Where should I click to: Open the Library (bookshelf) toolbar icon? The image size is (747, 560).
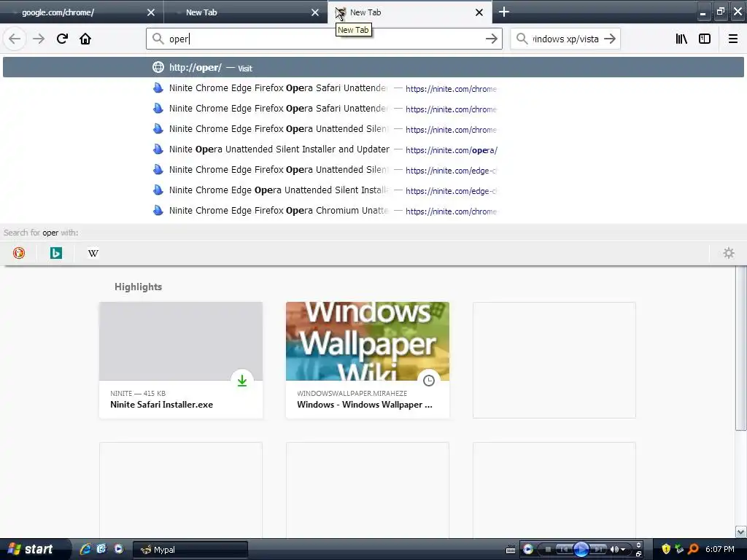tap(681, 39)
